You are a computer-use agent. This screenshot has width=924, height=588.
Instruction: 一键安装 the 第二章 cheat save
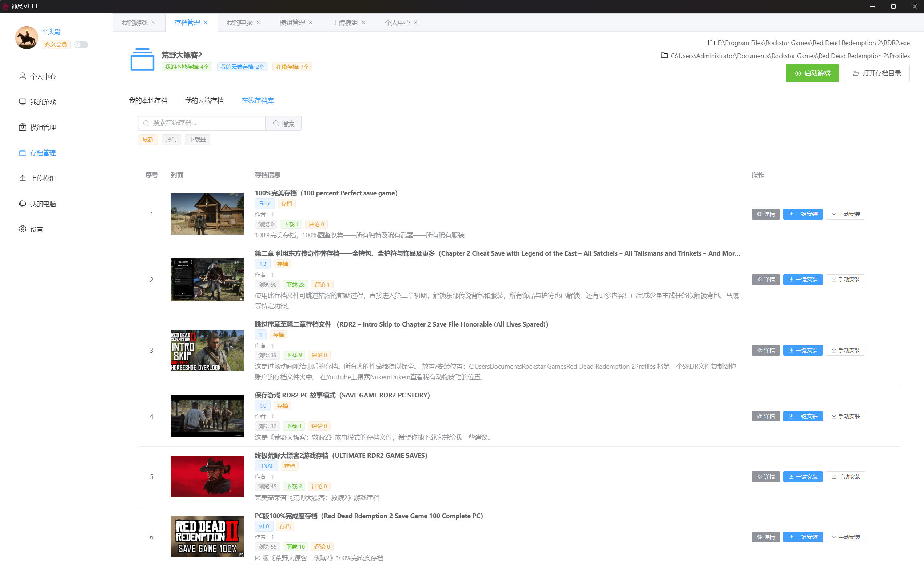pos(803,280)
